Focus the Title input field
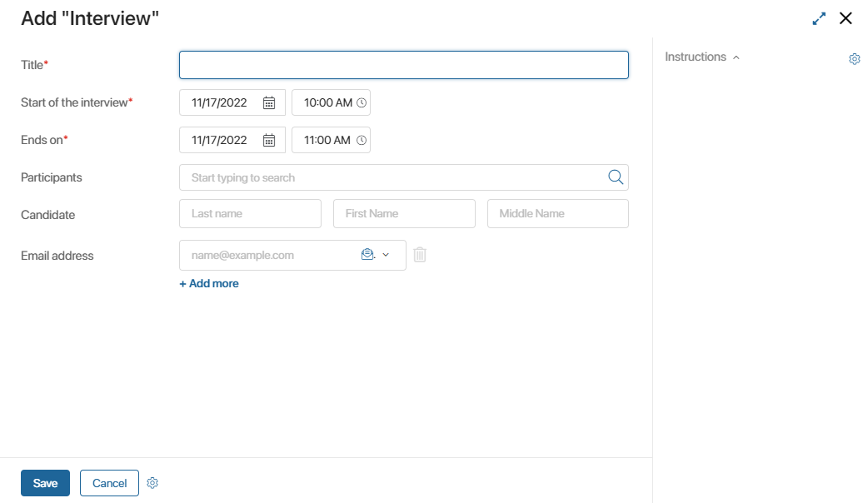 click(404, 65)
